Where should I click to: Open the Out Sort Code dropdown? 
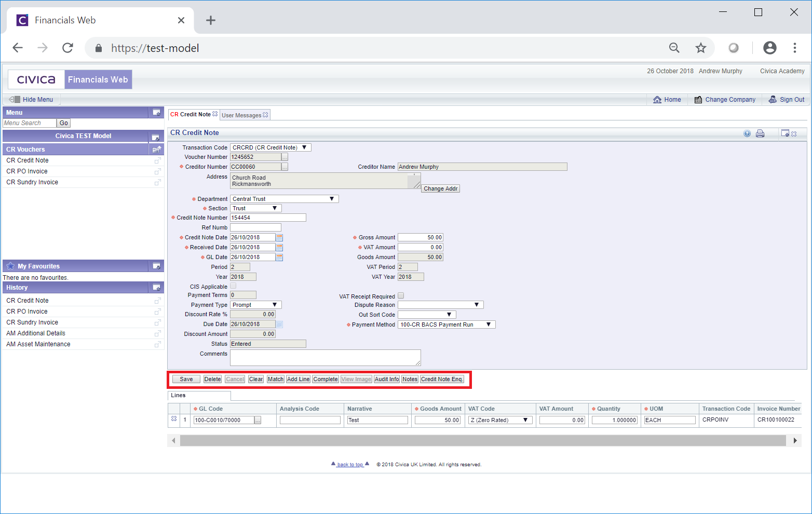click(x=427, y=315)
